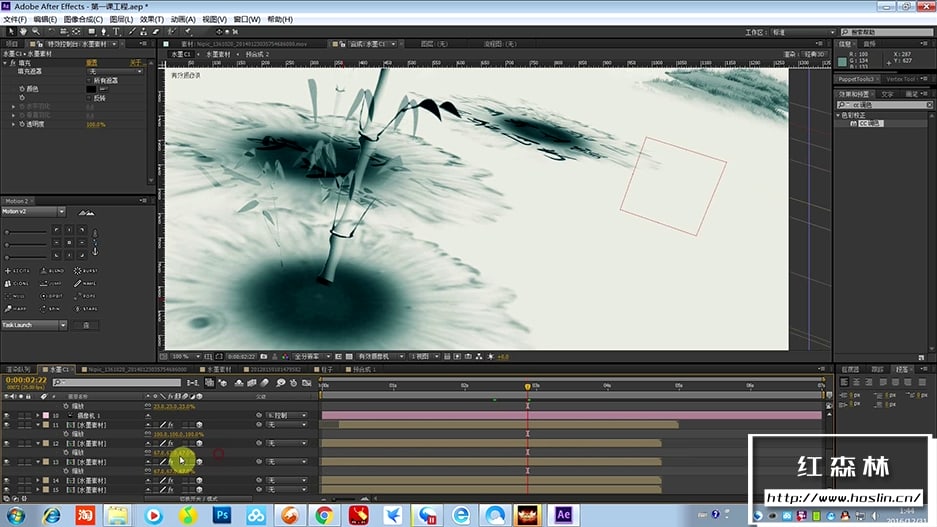Open the File menu
937x527 pixels.
(14, 19)
